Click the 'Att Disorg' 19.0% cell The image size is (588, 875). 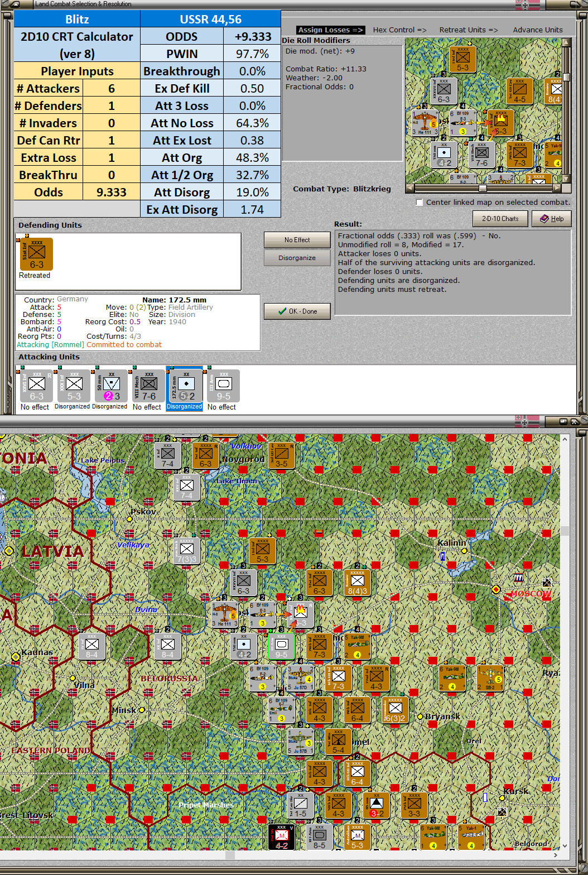(252, 192)
